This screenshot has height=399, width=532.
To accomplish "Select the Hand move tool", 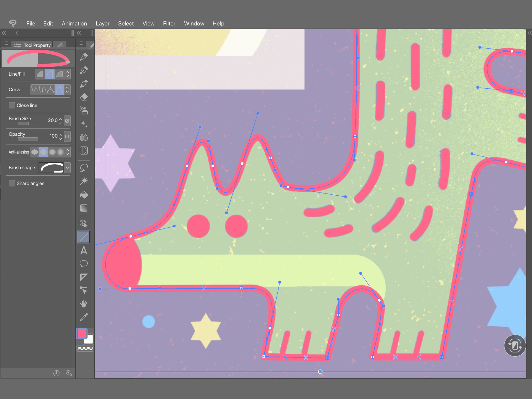I will point(84,304).
